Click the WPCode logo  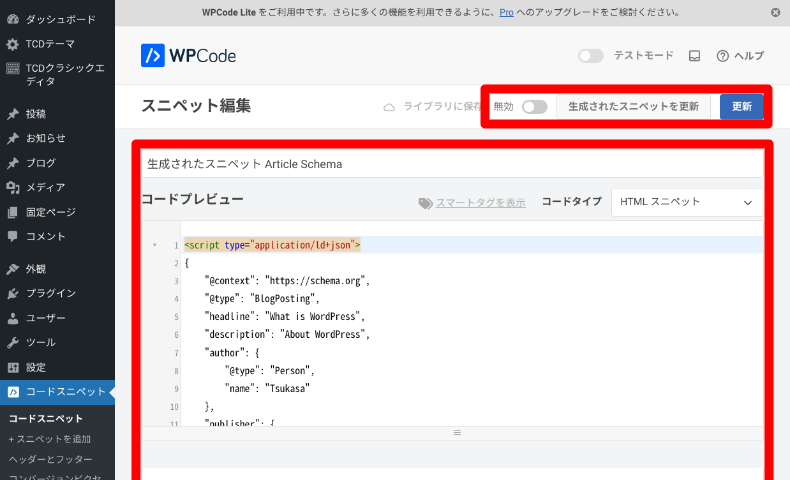[188, 55]
